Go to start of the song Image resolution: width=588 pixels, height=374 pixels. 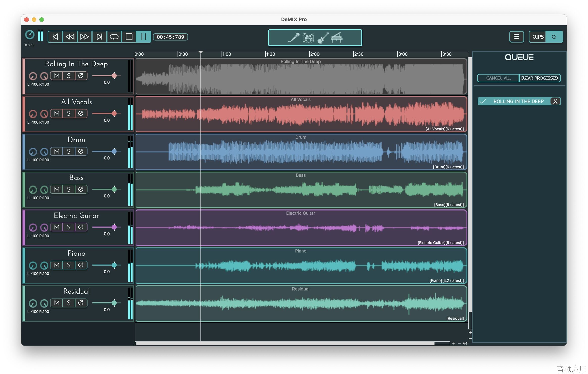[55, 37]
